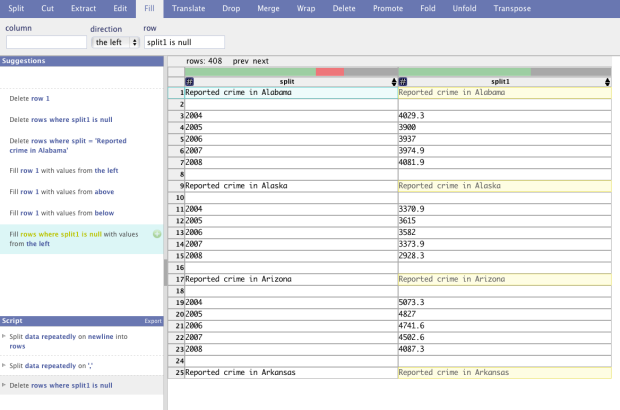Click cell value 2928.3
This screenshot has width=620, height=410.
pyautogui.click(x=505, y=256)
